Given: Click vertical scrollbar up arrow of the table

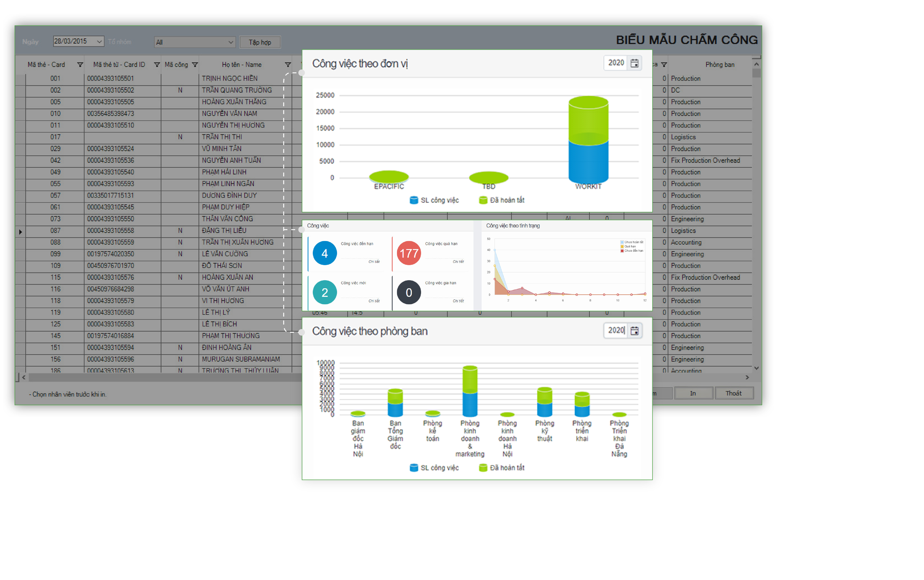Looking at the screenshot, I should click(756, 64).
